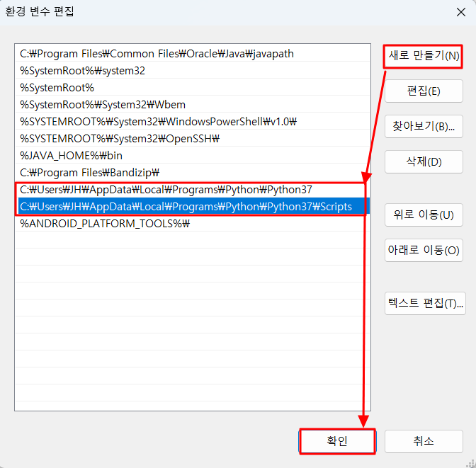The image size is (476, 468).
Task: Move entry up with 위로 이동(U)
Action: 424,215
